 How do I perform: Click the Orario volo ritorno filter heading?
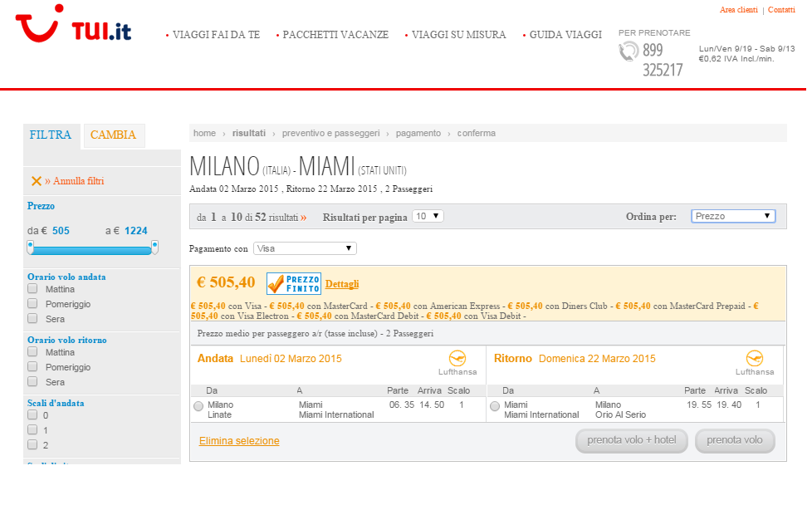67,341
